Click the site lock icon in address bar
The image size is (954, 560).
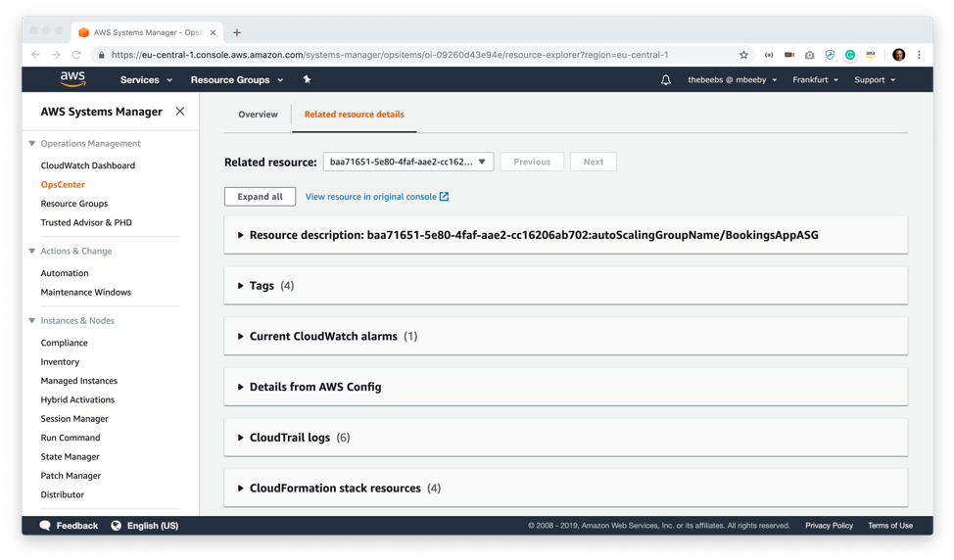(102, 55)
